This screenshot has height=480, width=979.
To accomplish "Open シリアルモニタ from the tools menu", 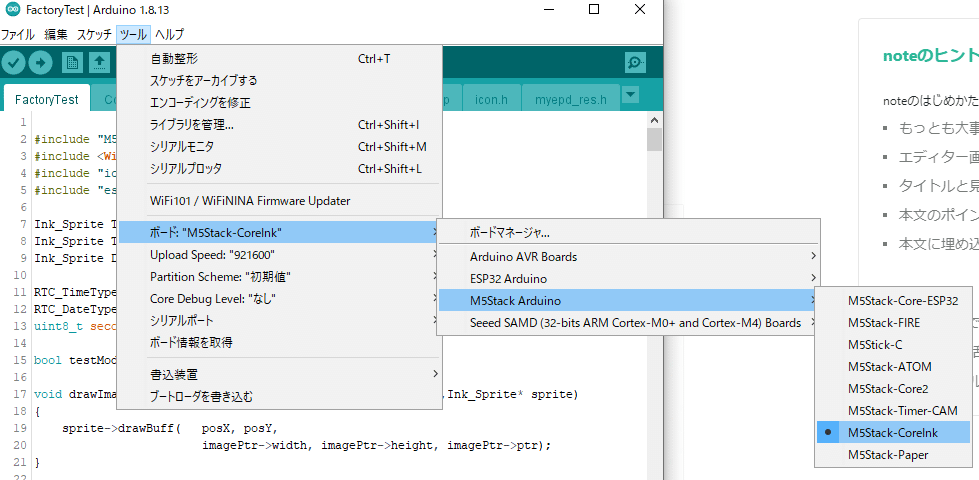I will coord(280,147).
